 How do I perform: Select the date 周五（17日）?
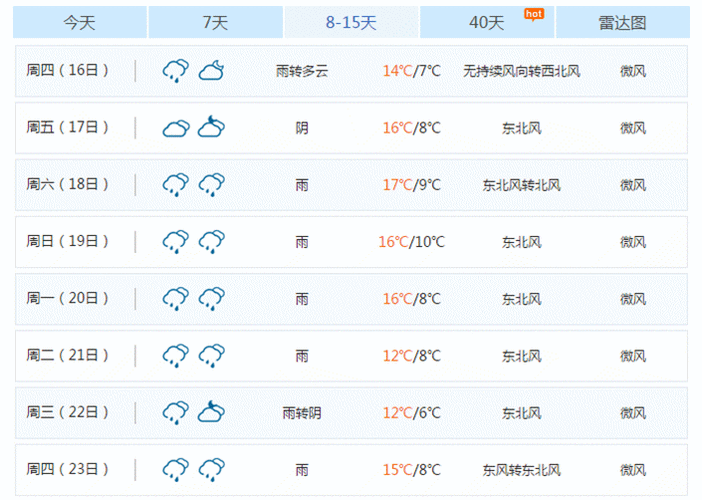click(68, 128)
